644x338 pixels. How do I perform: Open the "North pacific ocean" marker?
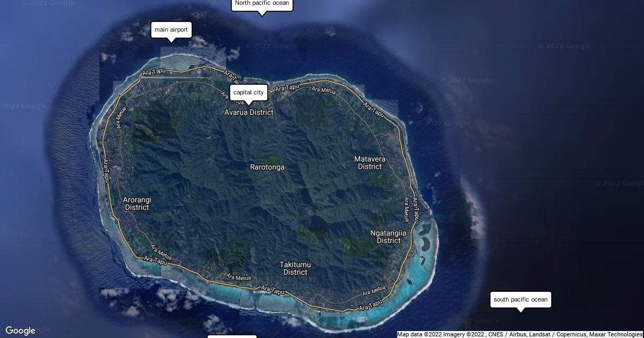pyautogui.click(x=262, y=4)
